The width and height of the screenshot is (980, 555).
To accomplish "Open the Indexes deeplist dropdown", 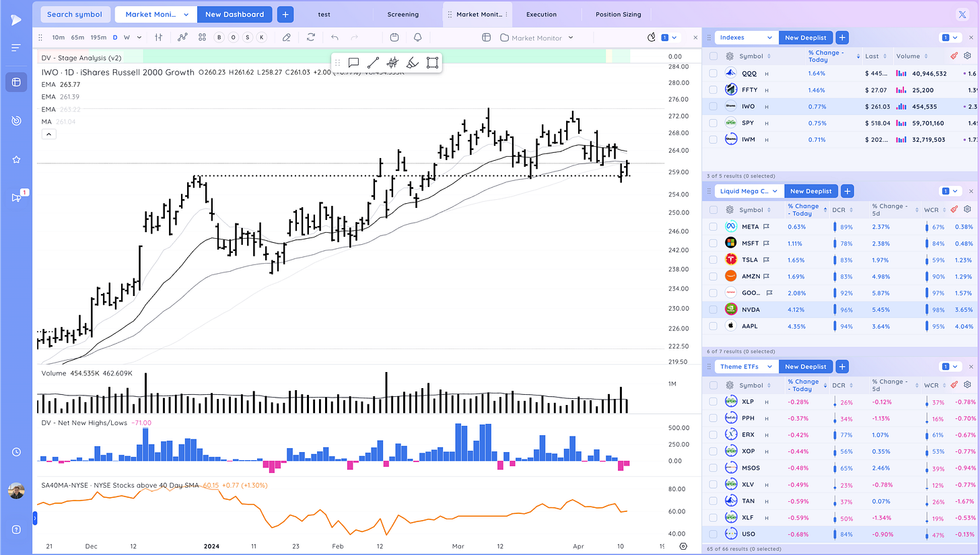I will pyautogui.click(x=746, y=38).
